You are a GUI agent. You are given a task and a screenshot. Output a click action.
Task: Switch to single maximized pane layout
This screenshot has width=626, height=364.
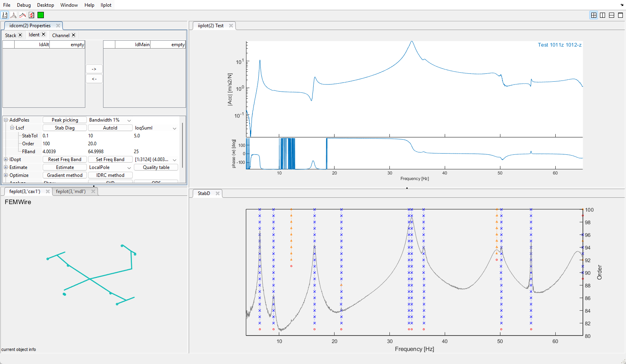[x=620, y=15]
